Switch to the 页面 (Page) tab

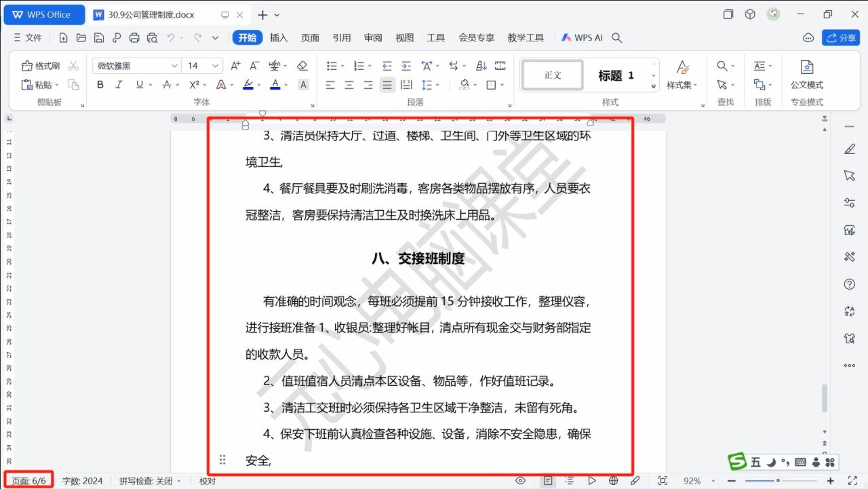[x=310, y=38]
